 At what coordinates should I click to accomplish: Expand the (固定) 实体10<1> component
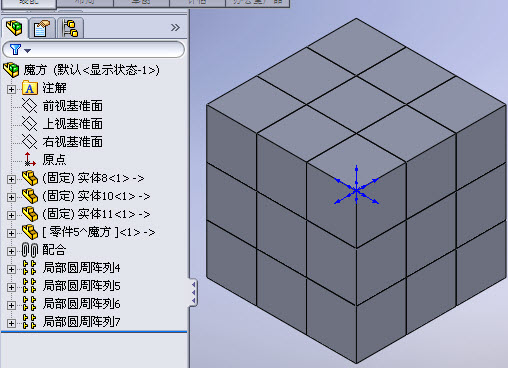(11, 197)
